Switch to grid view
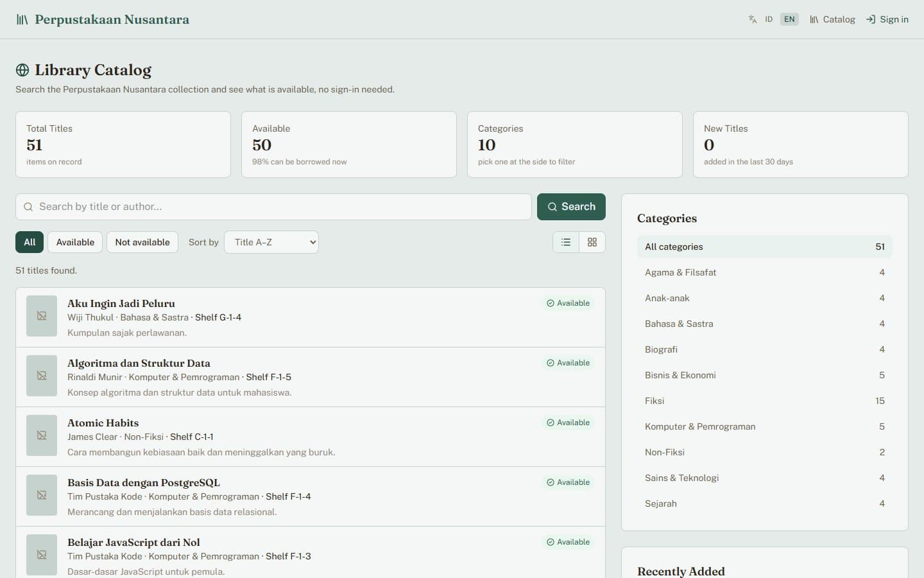The image size is (924, 578). 592,242
